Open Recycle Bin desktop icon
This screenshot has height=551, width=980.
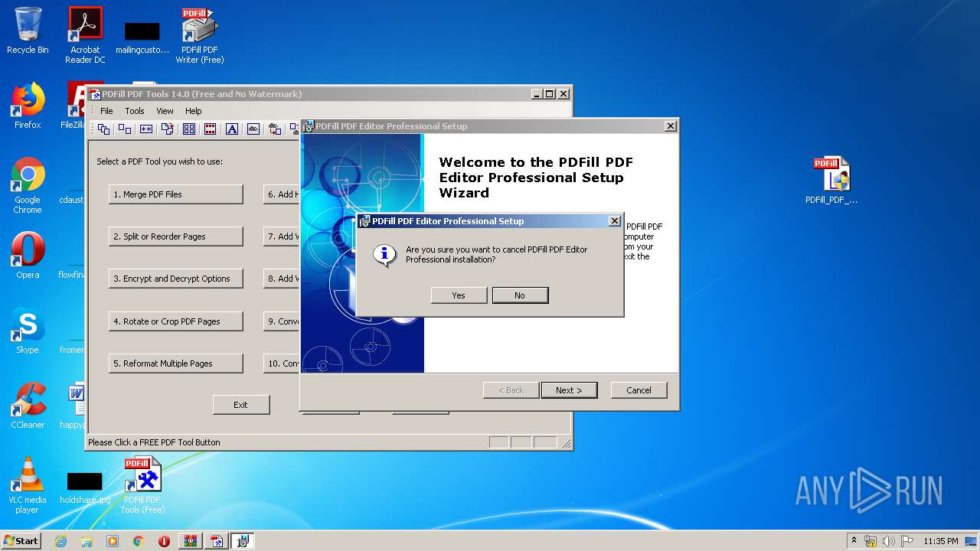coord(28,31)
